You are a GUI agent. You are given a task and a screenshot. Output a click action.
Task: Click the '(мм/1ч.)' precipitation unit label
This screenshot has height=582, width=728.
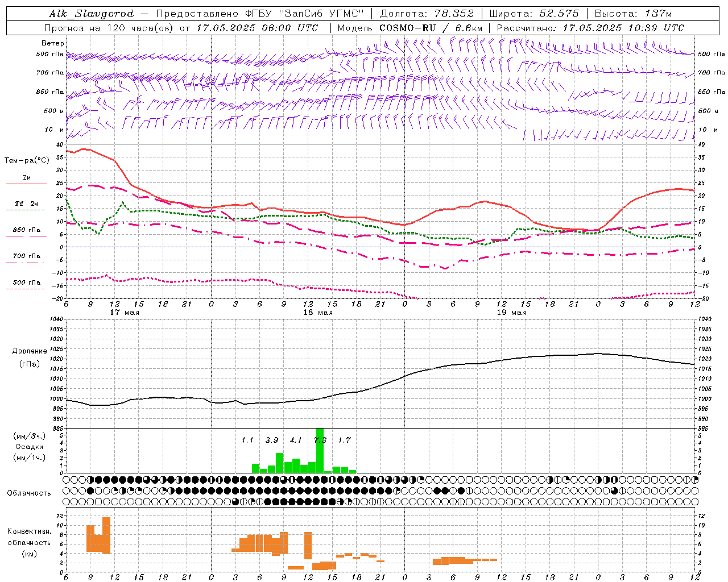point(29,458)
